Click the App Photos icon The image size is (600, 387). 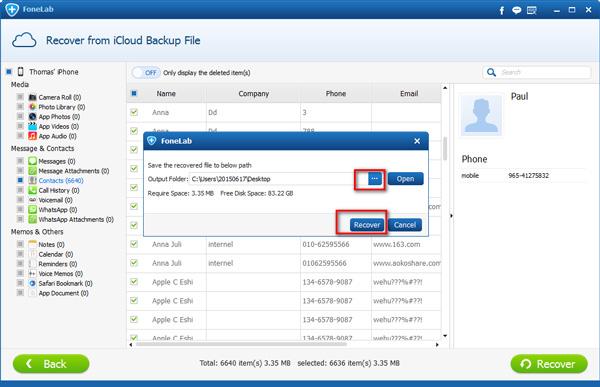[x=33, y=116]
